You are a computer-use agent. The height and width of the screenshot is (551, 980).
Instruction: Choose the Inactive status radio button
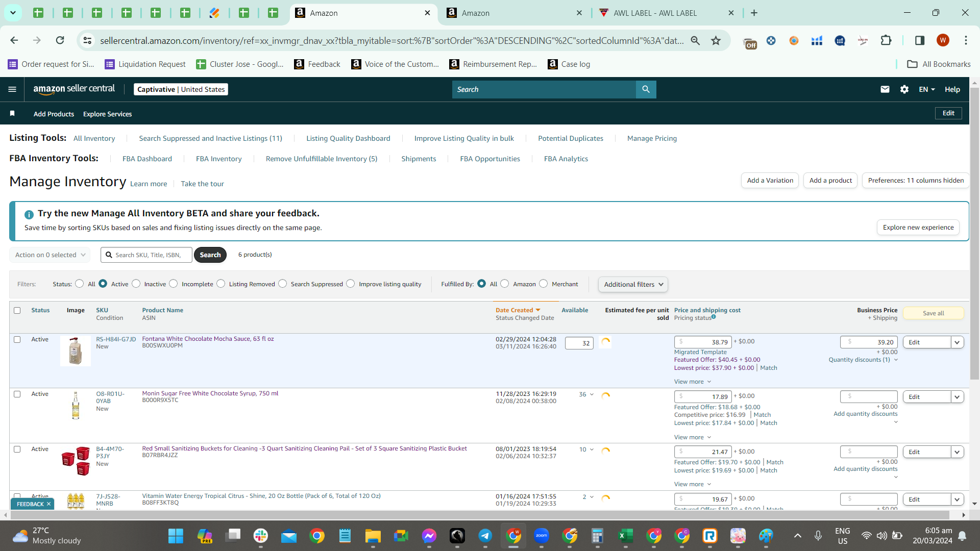coord(136,284)
